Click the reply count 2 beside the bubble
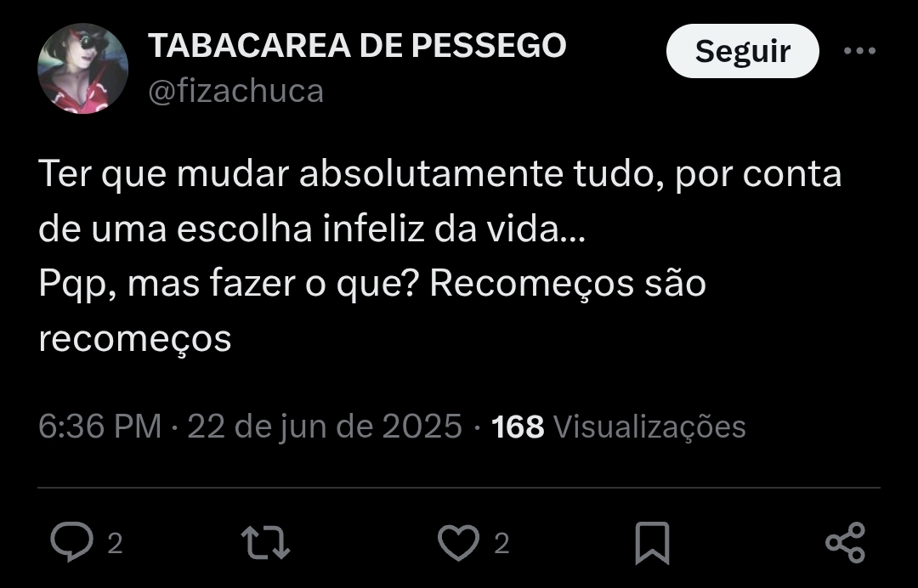The image size is (918, 588). [x=116, y=544]
